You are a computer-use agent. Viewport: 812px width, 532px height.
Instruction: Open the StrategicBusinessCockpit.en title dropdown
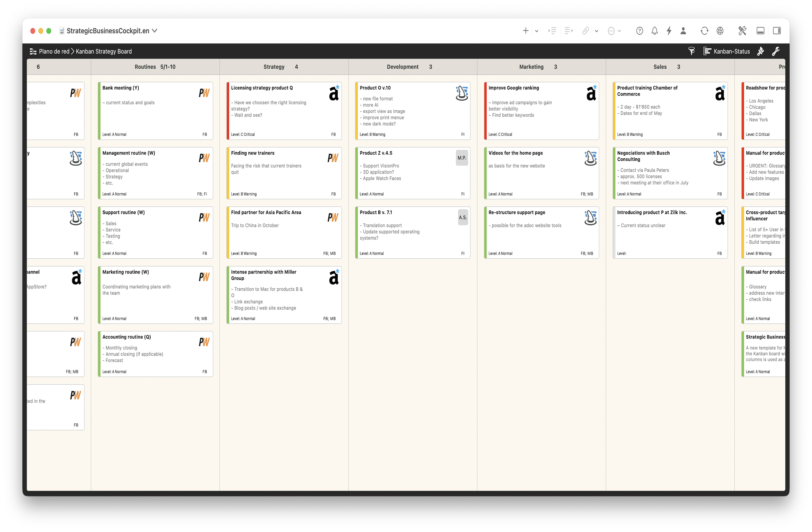pos(154,31)
